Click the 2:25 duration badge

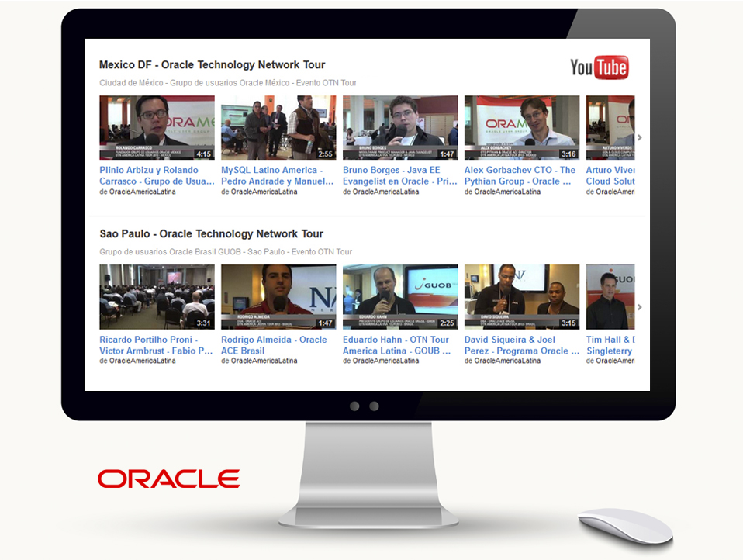coord(447,323)
